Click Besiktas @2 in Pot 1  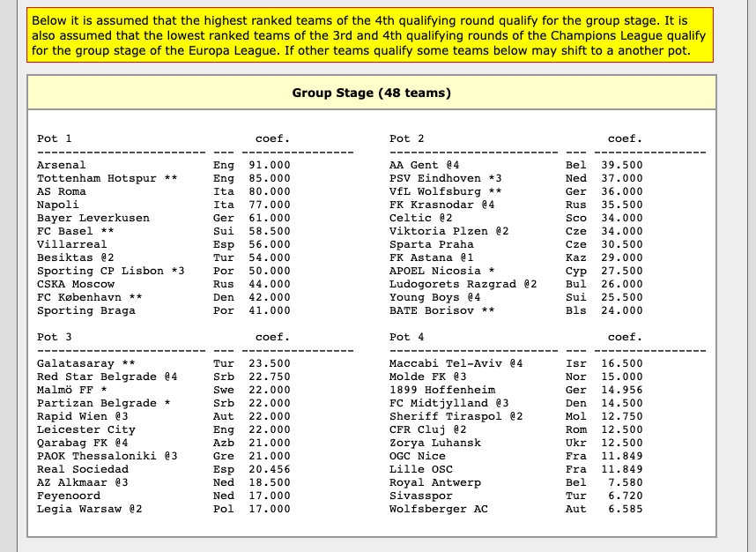[75, 258]
